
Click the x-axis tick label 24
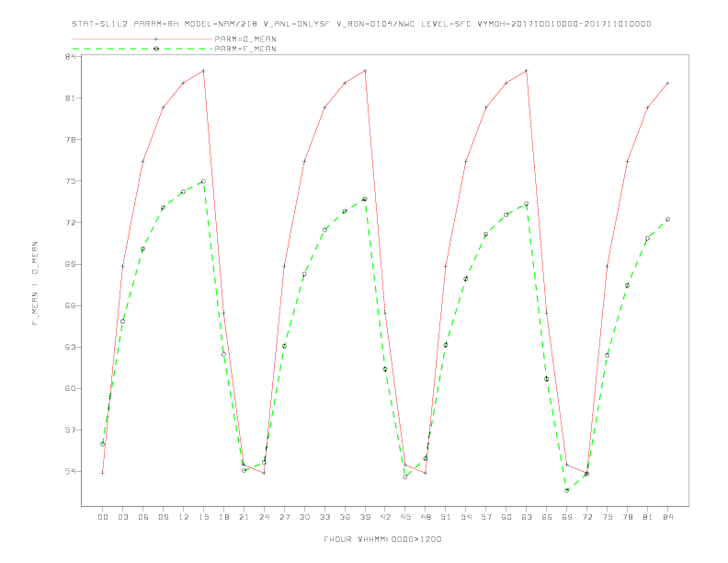(264, 517)
